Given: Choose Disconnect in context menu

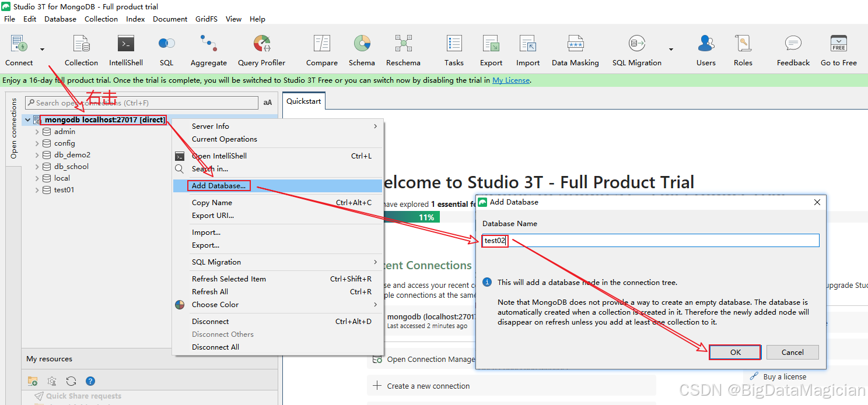Looking at the screenshot, I should [x=278, y=321].
